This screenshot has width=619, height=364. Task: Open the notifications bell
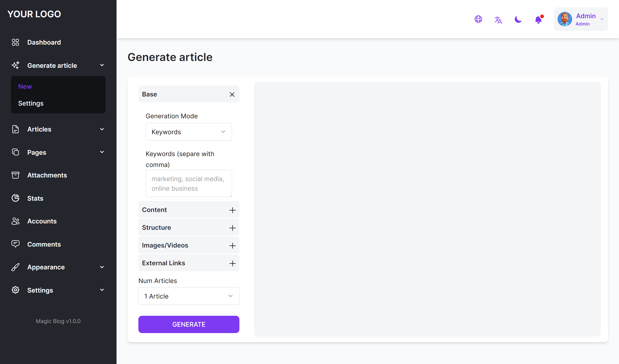(x=538, y=19)
